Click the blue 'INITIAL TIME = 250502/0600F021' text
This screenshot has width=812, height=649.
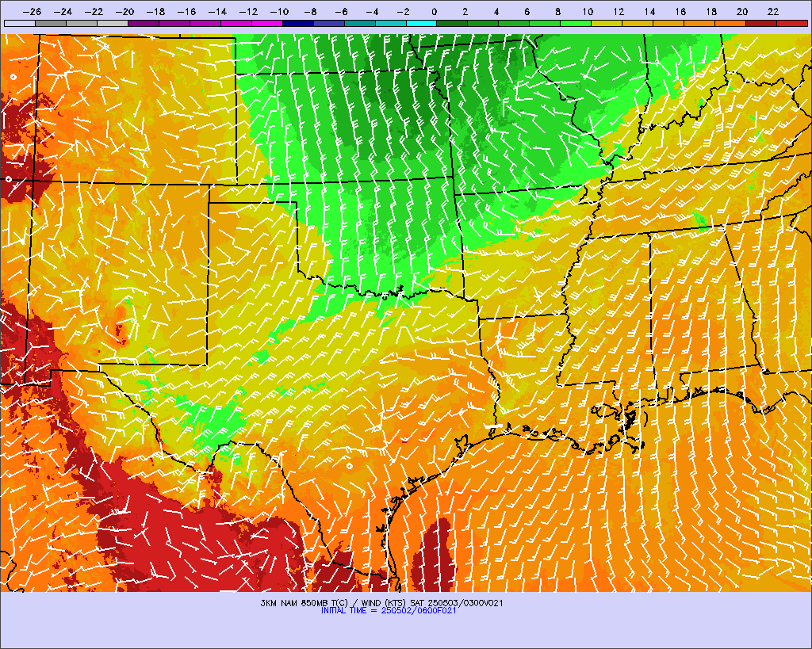click(389, 611)
